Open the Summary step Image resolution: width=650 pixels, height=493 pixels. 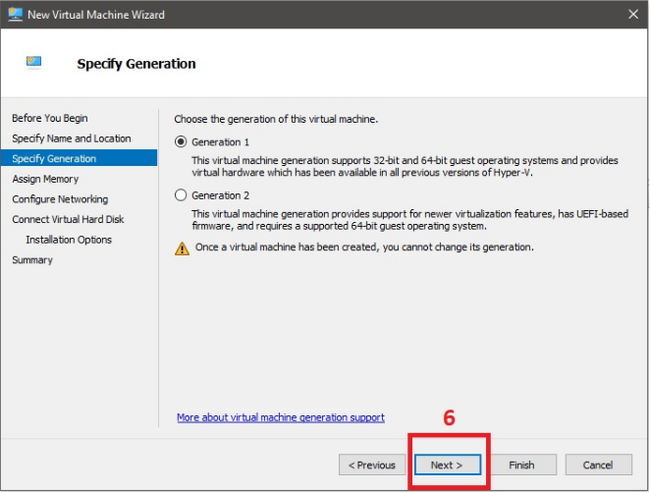[x=32, y=260]
